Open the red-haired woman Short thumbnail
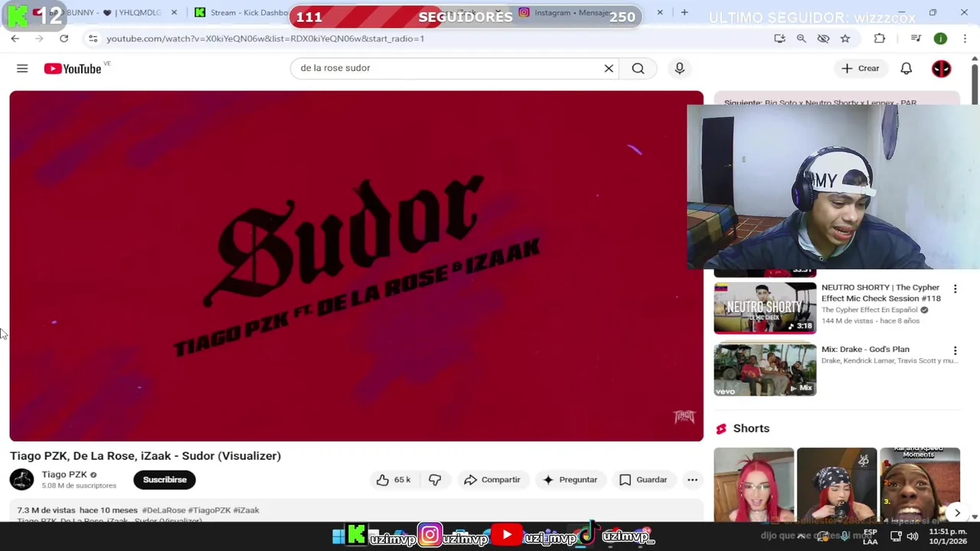980x551 pixels. point(754,484)
